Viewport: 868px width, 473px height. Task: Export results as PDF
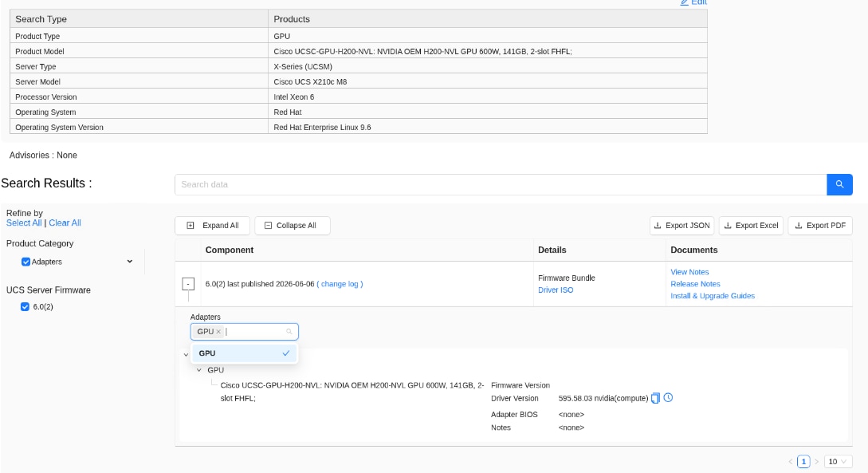[x=820, y=226]
